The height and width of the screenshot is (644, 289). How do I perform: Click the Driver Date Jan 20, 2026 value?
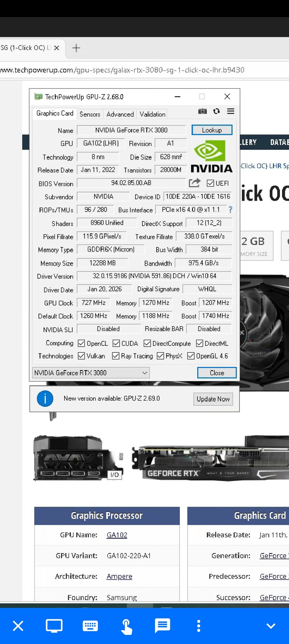coord(104,289)
